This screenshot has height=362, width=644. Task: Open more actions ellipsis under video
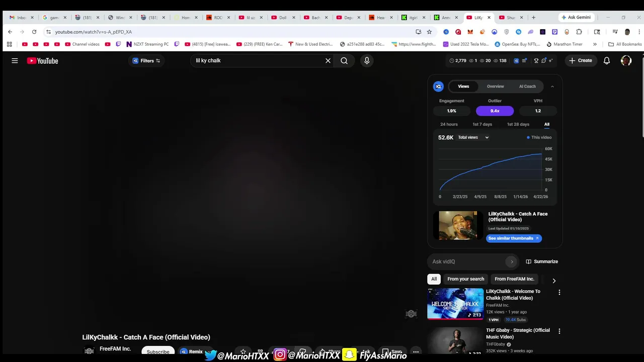(416, 351)
